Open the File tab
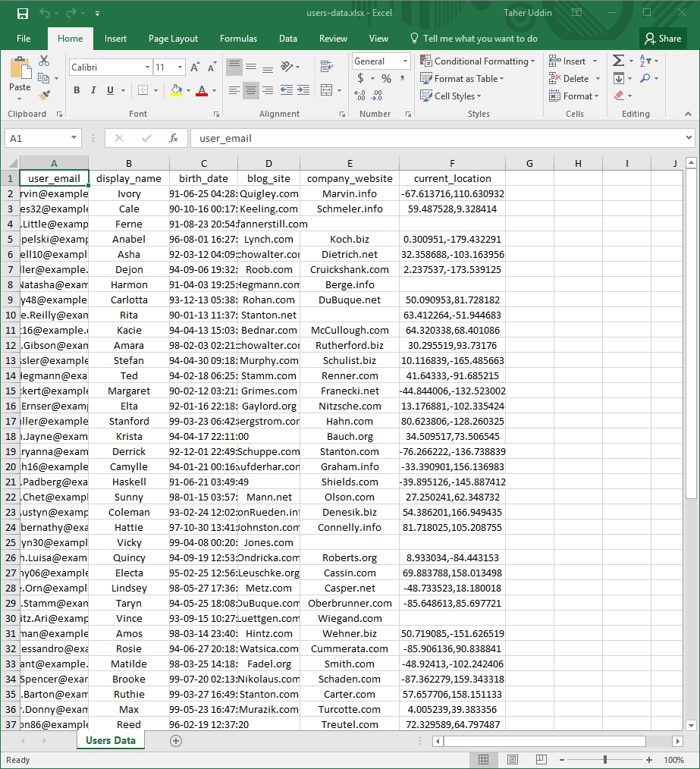The height and width of the screenshot is (769, 700). click(24, 39)
